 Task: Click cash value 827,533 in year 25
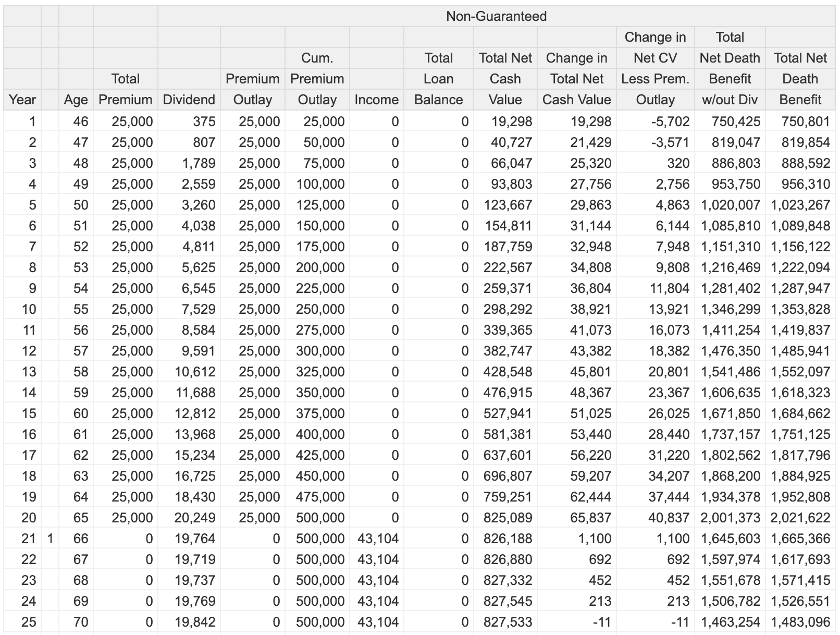(505, 622)
